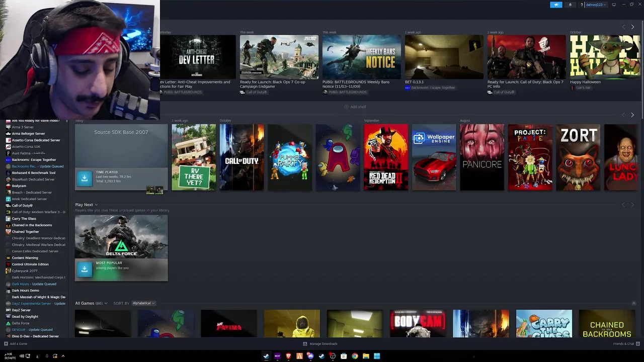Open Chained in the Backrooms tile
Viewport: 644px width, 362px height.
(607, 324)
